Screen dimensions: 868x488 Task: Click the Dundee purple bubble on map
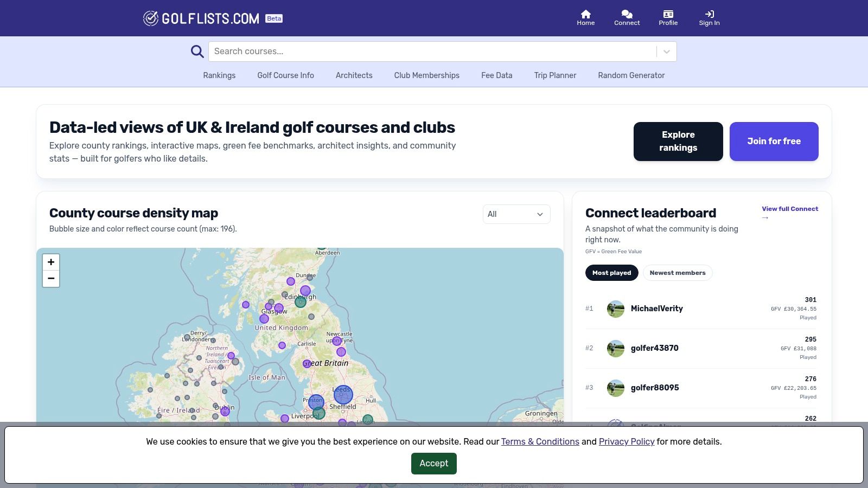[x=291, y=281]
